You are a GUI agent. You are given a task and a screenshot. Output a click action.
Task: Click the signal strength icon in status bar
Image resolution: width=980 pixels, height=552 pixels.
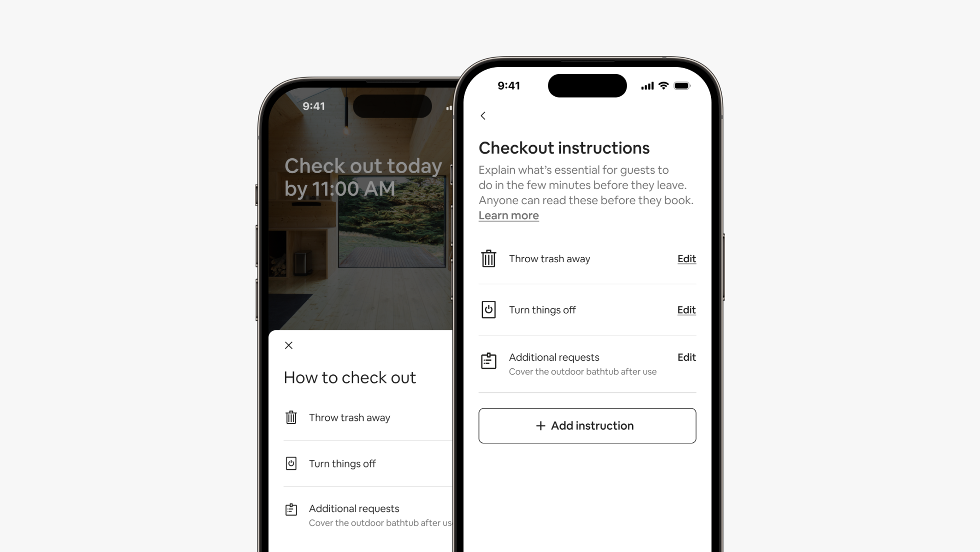(x=645, y=86)
